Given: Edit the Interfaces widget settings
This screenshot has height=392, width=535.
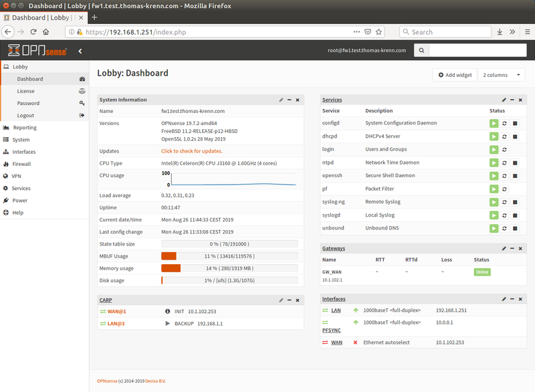Looking at the screenshot, I should pos(504,299).
